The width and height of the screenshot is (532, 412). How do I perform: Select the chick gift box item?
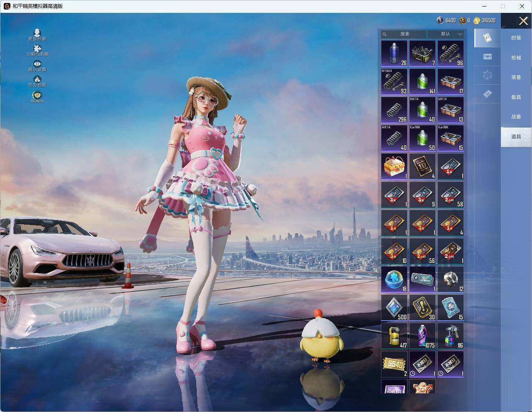(394, 167)
